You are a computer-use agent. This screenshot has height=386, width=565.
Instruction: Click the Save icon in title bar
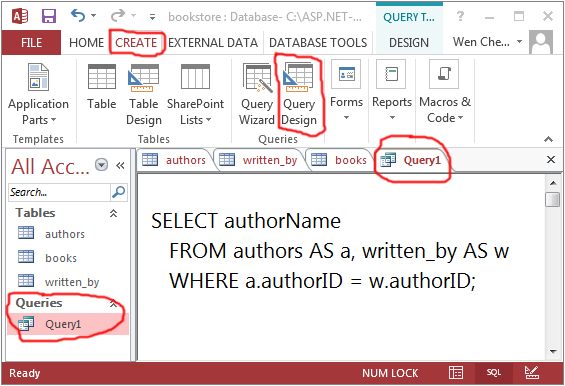tap(49, 17)
